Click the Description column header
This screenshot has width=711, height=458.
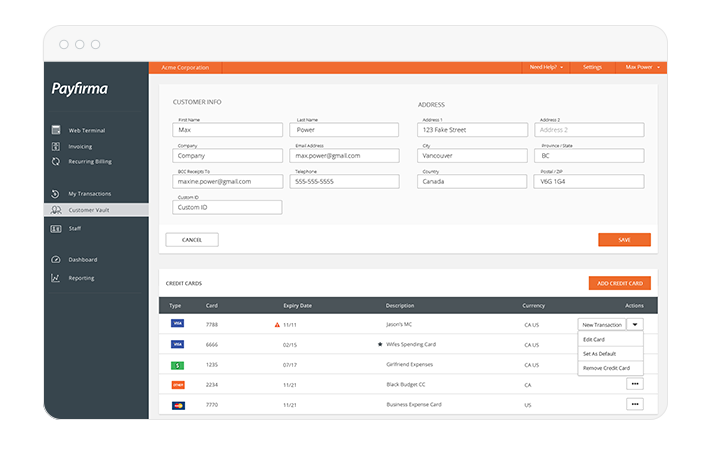pyautogui.click(x=400, y=306)
